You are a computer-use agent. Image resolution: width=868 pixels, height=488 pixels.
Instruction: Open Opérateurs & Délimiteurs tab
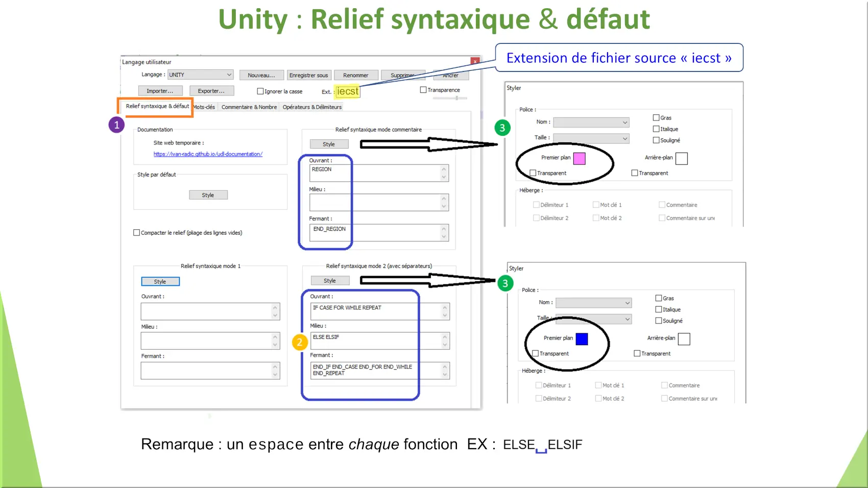coord(312,107)
